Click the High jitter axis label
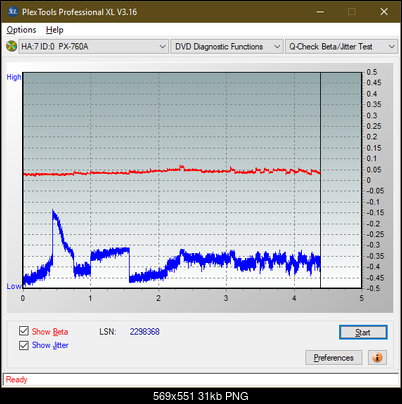 point(14,77)
